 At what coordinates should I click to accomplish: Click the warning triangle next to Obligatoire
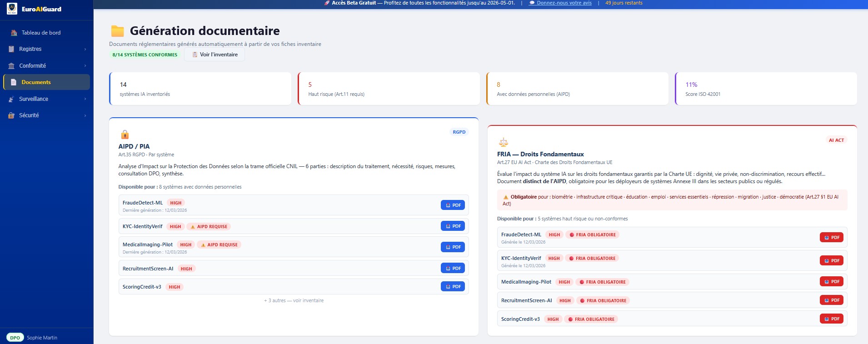[506, 197]
